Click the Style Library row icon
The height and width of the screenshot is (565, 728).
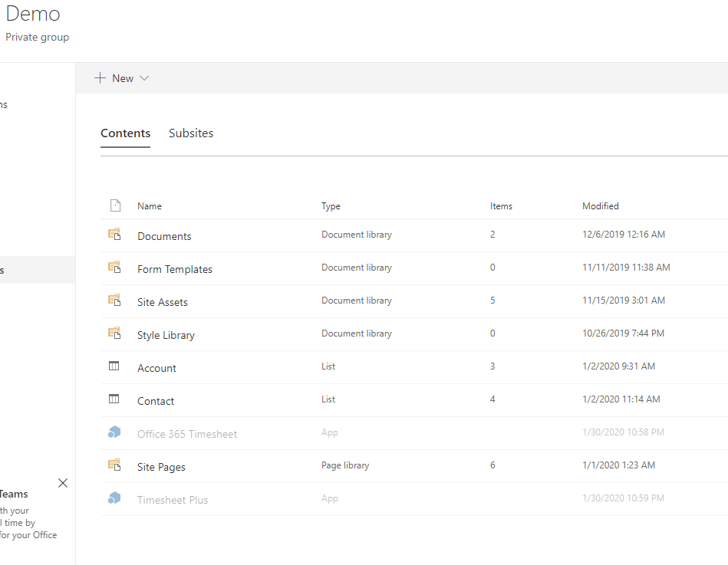114,333
